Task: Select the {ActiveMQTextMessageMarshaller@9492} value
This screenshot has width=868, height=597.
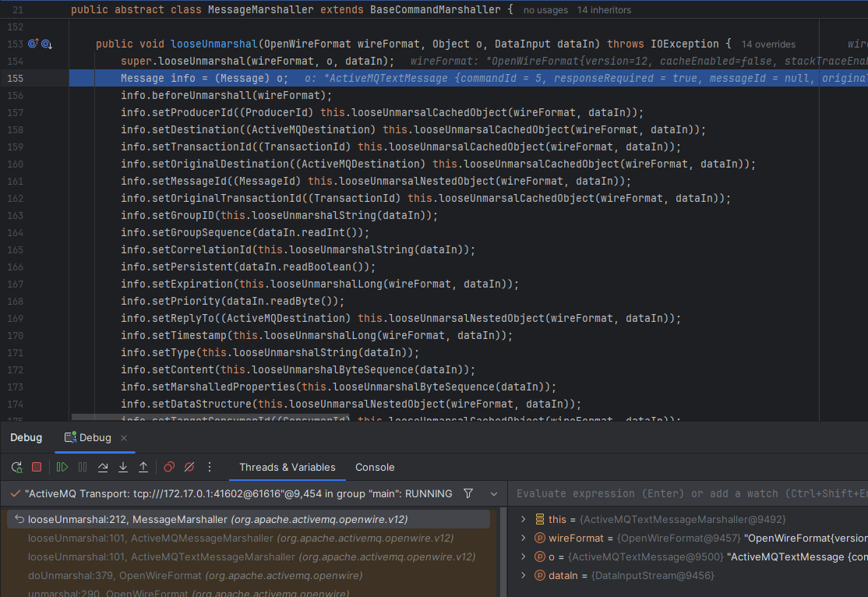Action: (683, 519)
